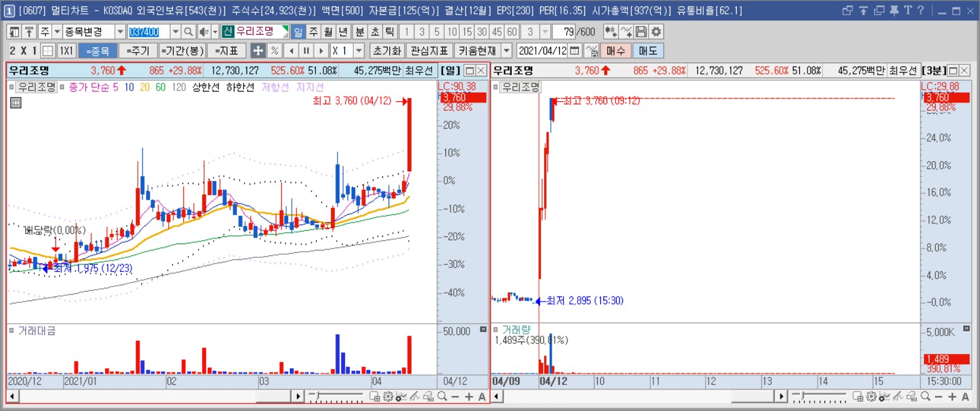
Task: Open the chart settings gear icon
Action: pos(656,32)
